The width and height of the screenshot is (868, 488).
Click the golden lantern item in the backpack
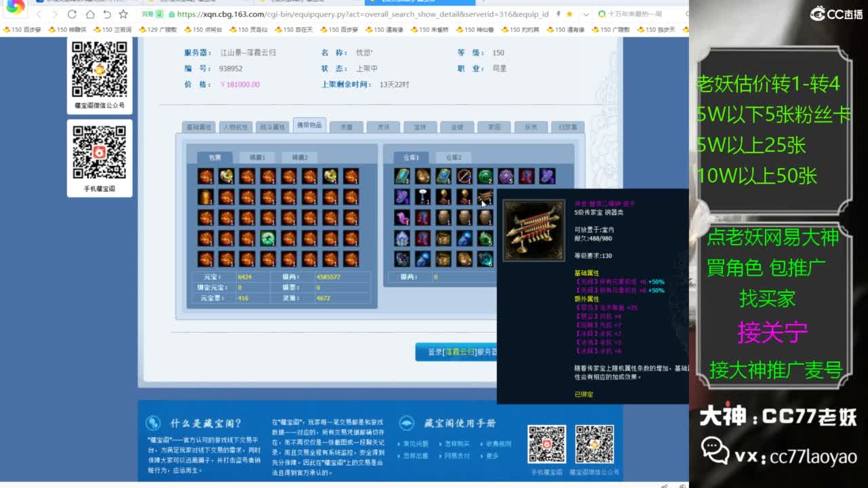(205, 197)
